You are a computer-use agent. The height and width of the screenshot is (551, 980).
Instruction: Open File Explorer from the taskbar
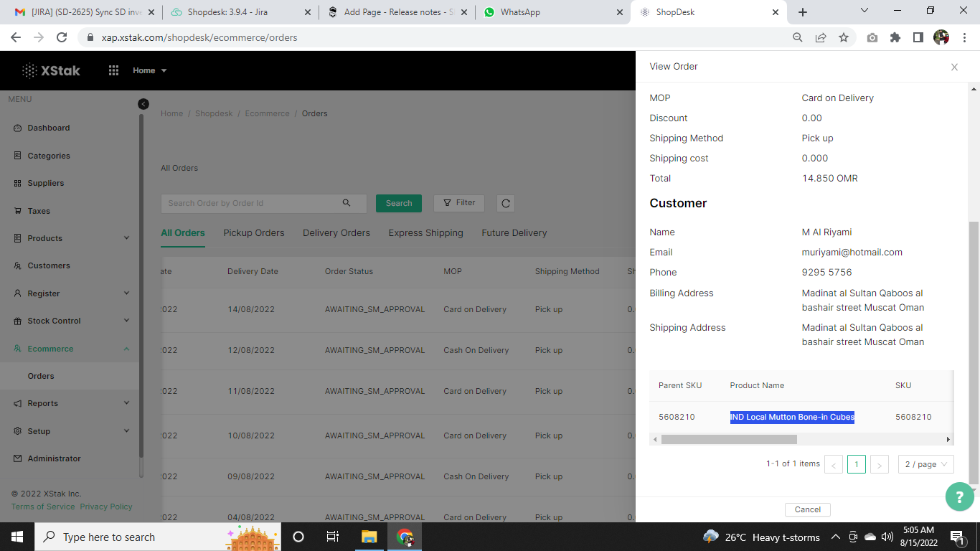(369, 537)
